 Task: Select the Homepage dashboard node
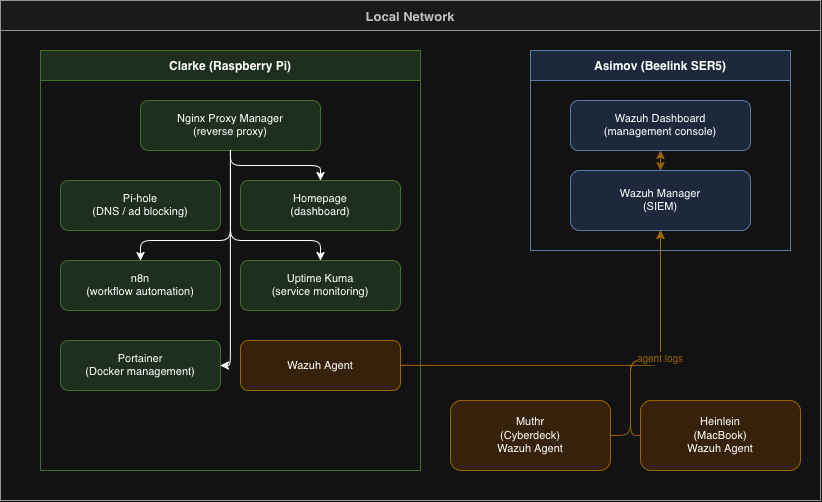(x=320, y=205)
